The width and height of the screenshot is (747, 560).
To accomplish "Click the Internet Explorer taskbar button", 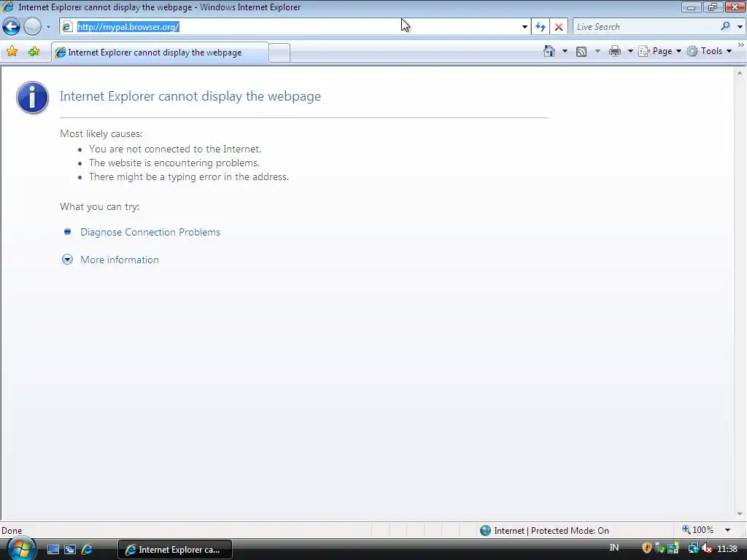I will pos(174,550).
